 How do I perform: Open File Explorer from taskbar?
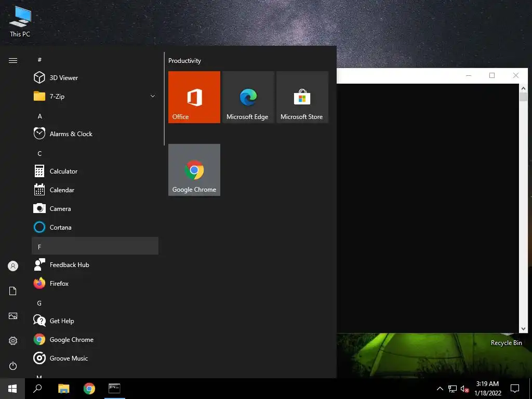tap(63, 389)
